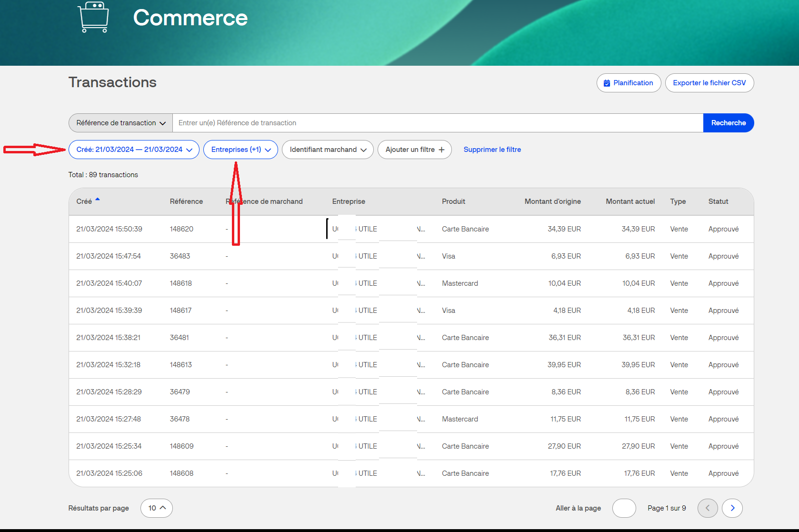
Task: Click the Supprimer le filtre link
Action: [x=492, y=150]
